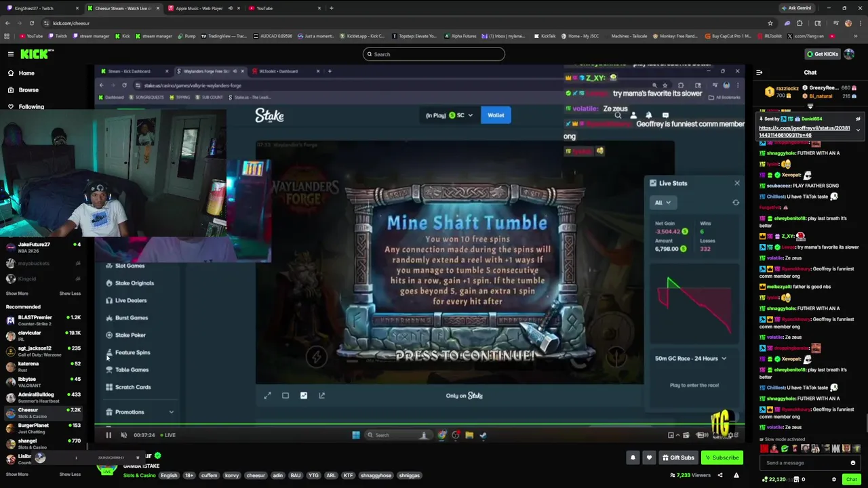Open katerena recommended channel
Screen dimensions: 868x488
[x=43, y=367]
